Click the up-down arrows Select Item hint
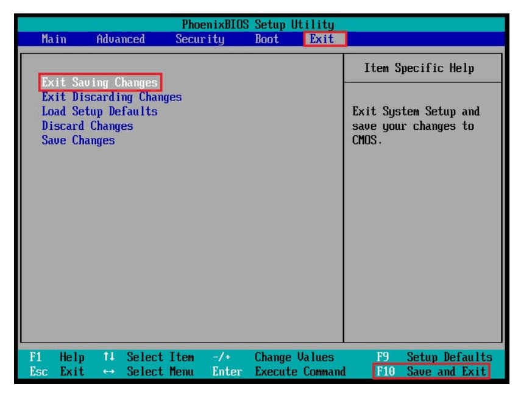The height and width of the screenshot is (398, 532). (x=149, y=357)
